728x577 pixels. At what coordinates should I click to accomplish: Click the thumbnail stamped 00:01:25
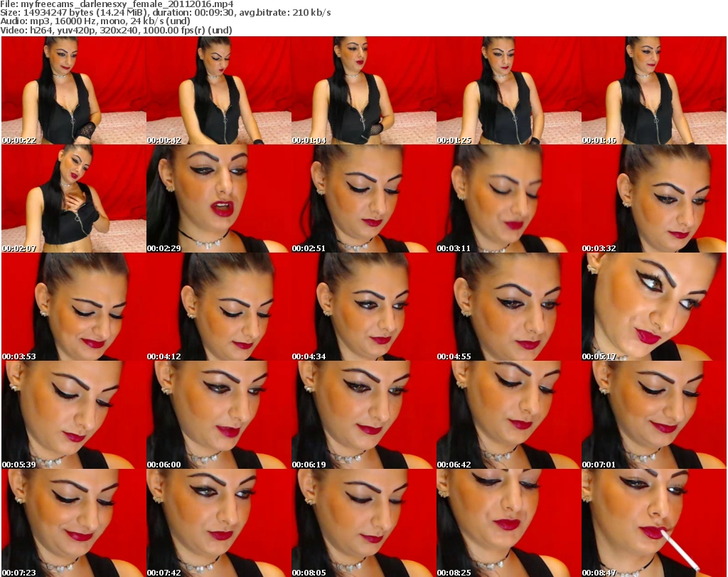click(x=509, y=90)
